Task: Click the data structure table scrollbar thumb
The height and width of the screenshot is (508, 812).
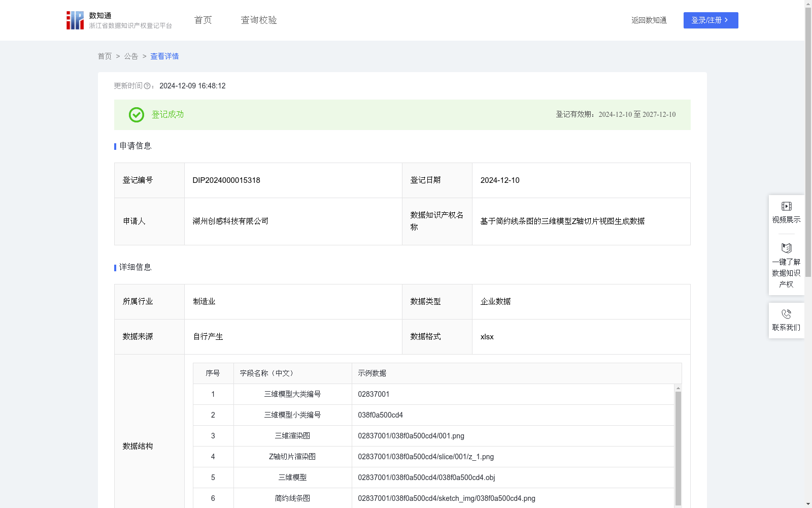Action: point(678,448)
